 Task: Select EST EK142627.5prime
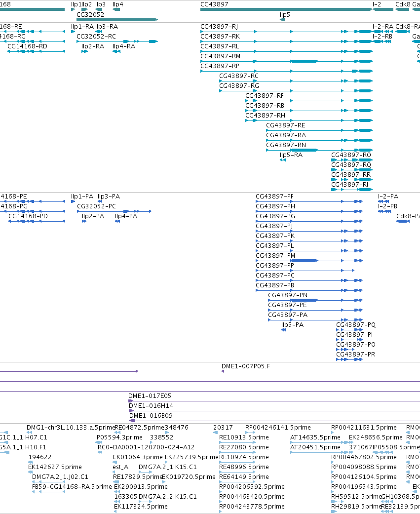[55, 467]
